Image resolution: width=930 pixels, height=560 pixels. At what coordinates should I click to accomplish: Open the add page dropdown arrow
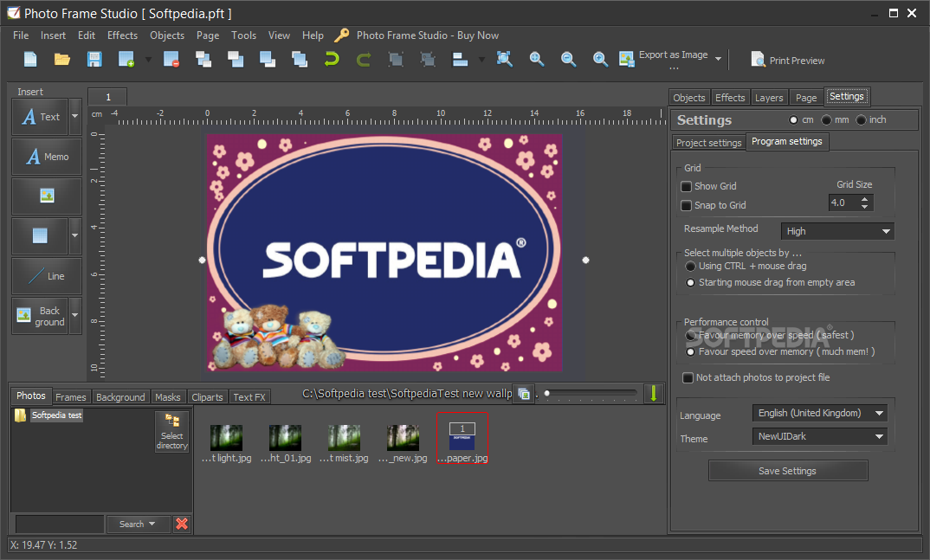148,59
